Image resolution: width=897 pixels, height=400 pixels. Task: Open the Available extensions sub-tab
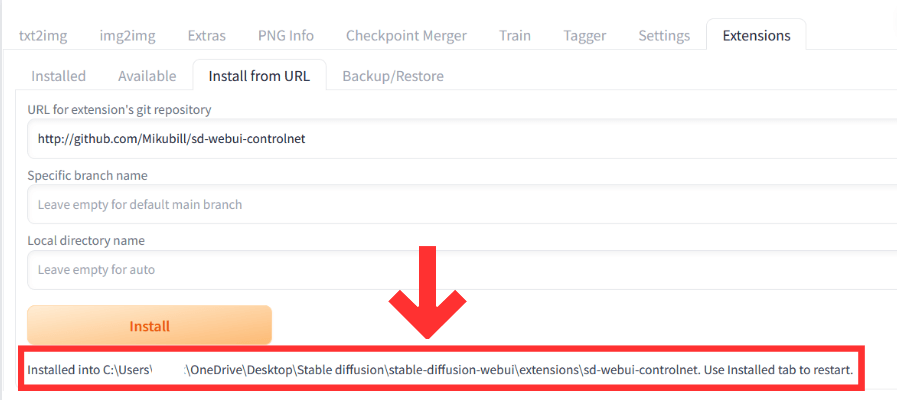[x=147, y=76]
